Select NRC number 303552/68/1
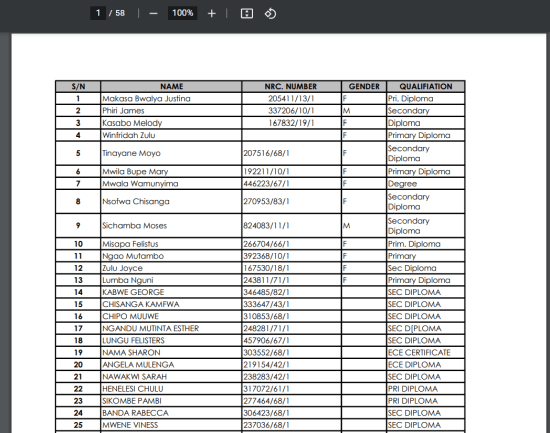The width and height of the screenshot is (550, 433). pos(266,353)
